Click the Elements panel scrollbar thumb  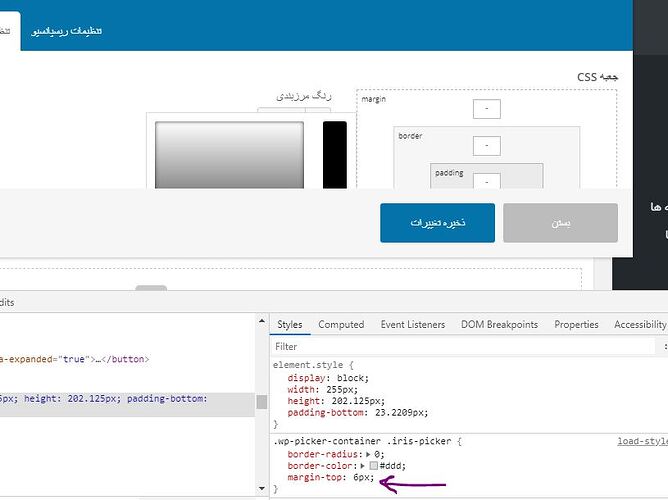click(262, 402)
